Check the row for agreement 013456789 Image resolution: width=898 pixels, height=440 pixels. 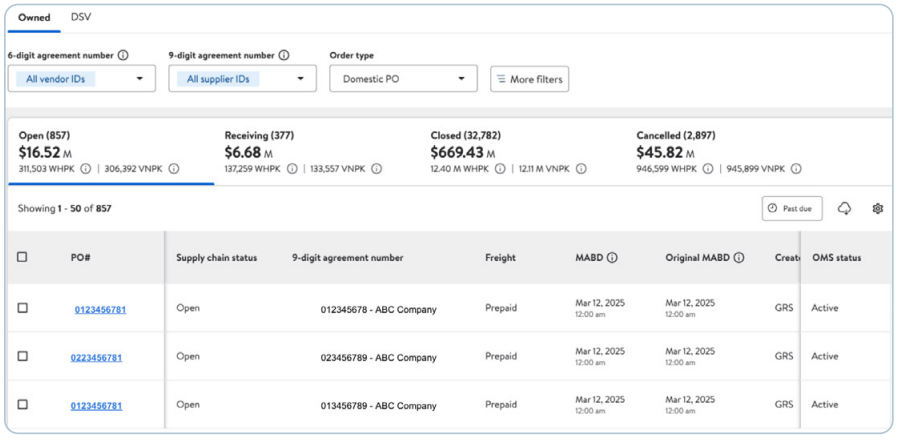[x=22, y=404]
